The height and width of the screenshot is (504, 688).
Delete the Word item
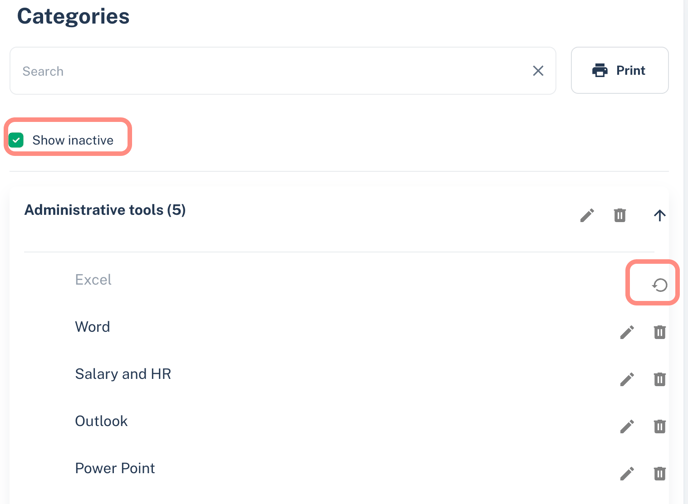pos(659,332)
